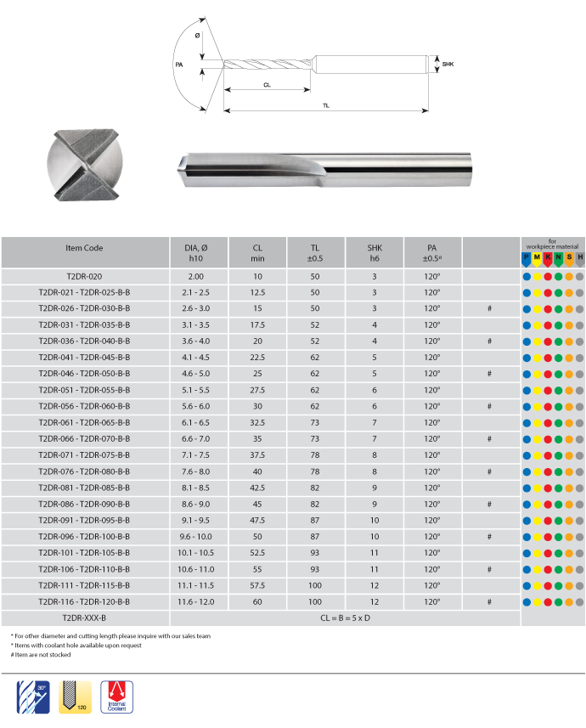Click the red K material marker

tap(548, 257)
